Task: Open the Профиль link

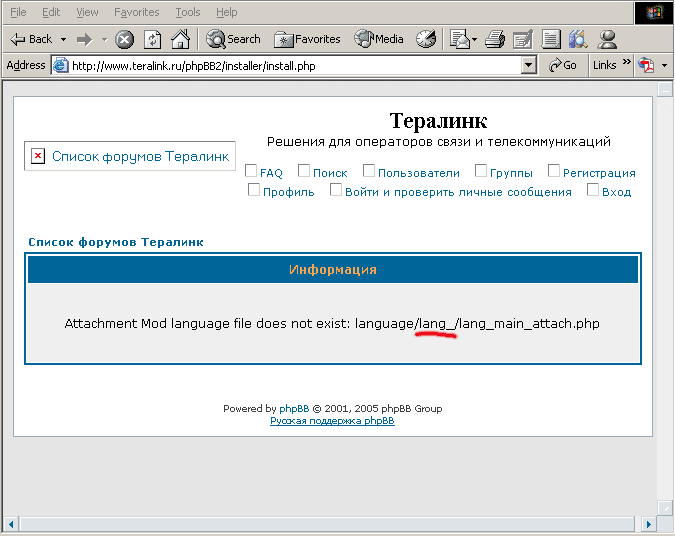Action: tap(288, 192)
